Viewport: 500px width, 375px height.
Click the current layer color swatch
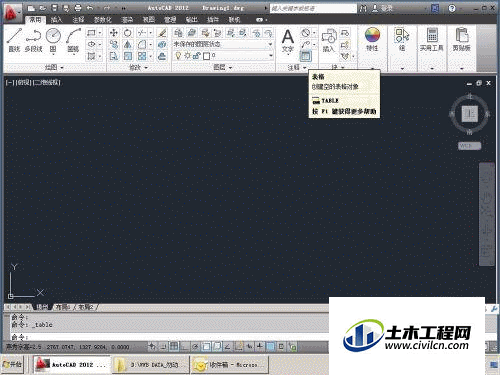(206, 56)
